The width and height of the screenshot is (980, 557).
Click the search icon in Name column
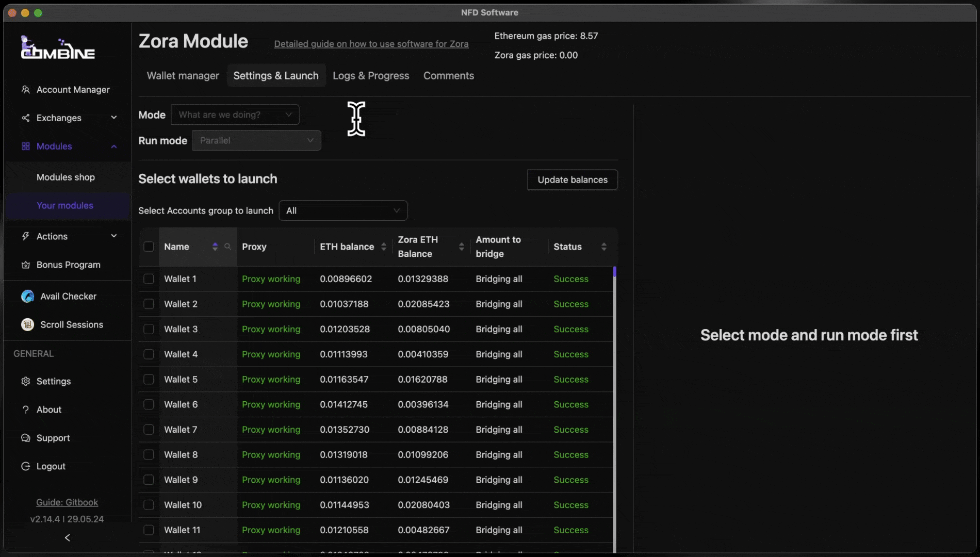(227, 247)
